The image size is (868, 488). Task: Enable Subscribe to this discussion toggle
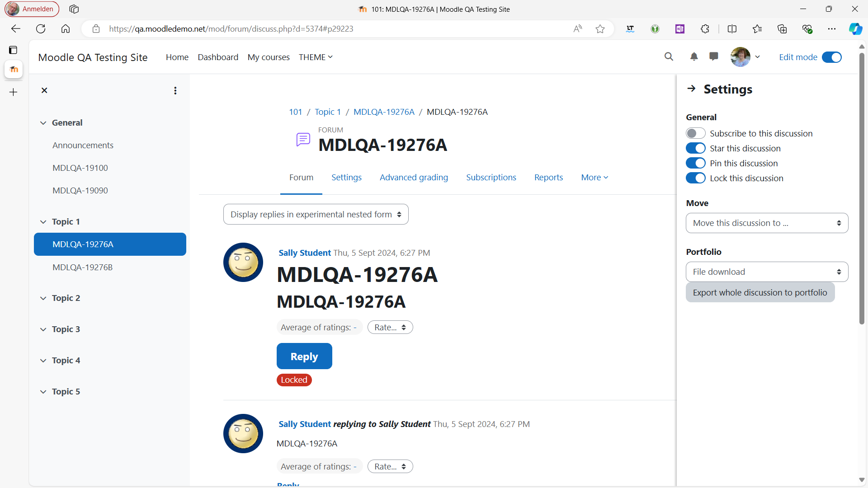tap(695, 133)
